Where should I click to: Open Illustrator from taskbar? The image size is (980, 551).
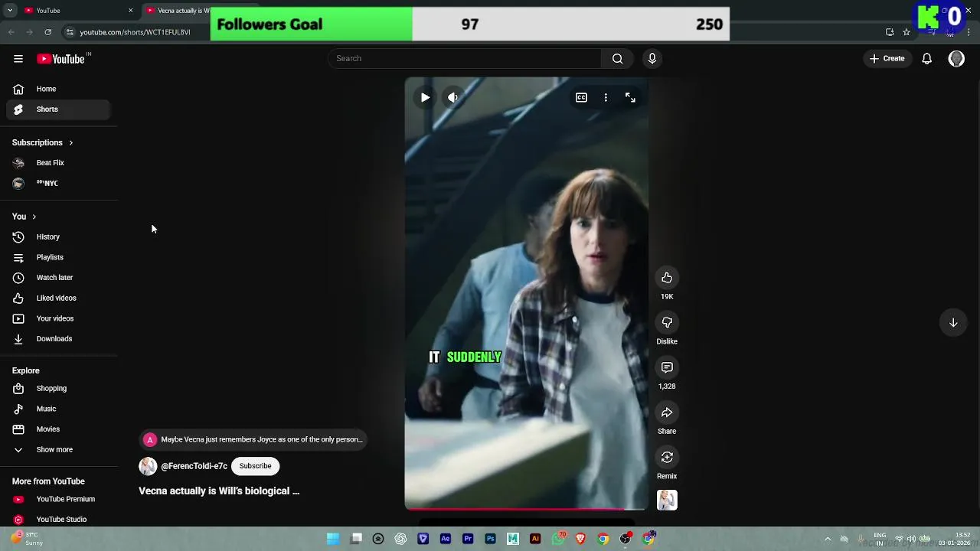[x=535, y=539]
